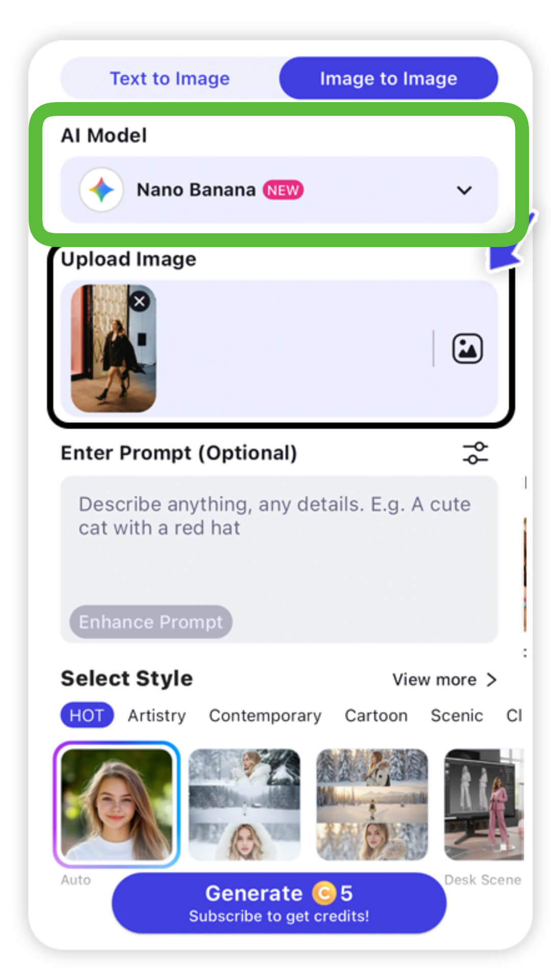
Task: Click the arrow next to View more
Action: 491,680
